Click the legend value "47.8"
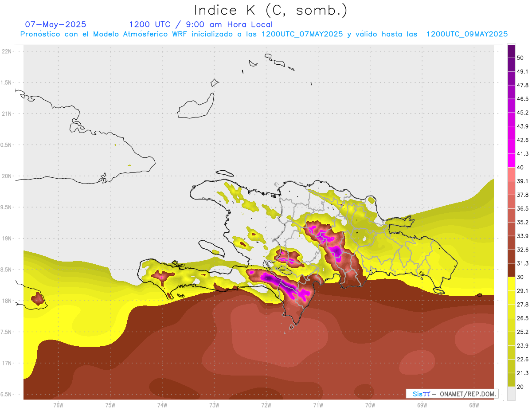 point(523,85)
